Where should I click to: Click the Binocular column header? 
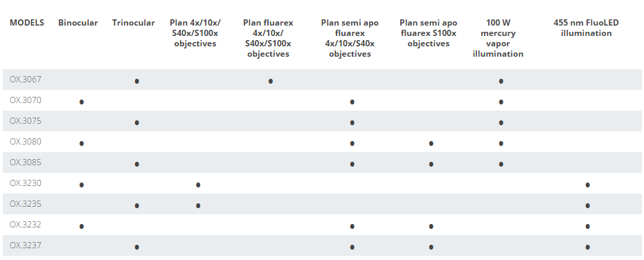click(78, 23)
